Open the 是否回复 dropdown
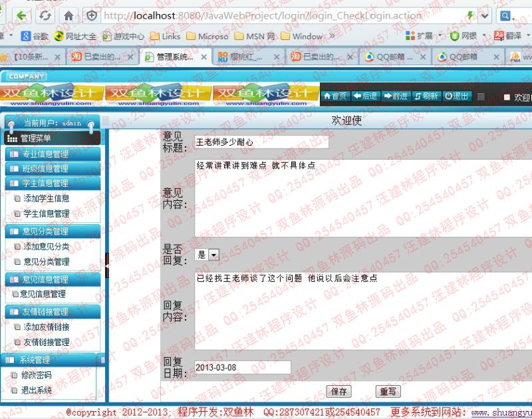The height and width of the screenshot is (419, 532). pyautogui.click(x=207, y=255)
